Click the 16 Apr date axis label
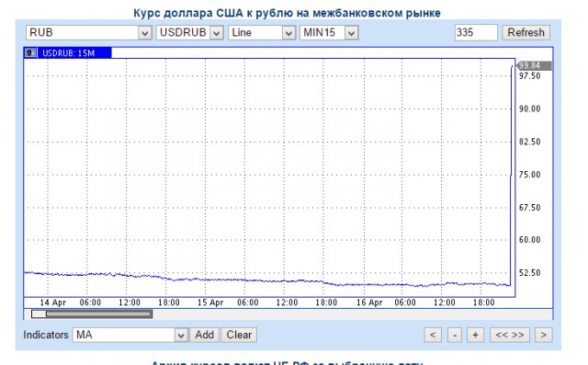 click(369, 302)
